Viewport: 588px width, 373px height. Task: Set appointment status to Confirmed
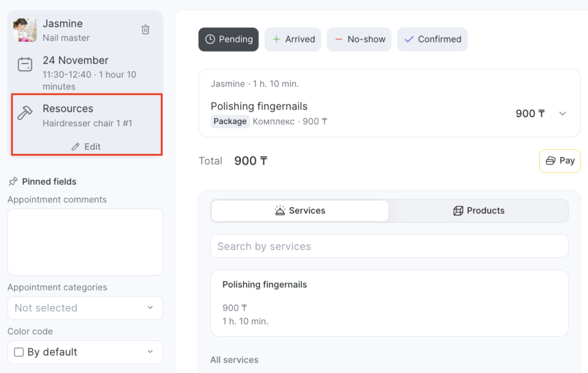pyautogui.click(x=432, y=40)
